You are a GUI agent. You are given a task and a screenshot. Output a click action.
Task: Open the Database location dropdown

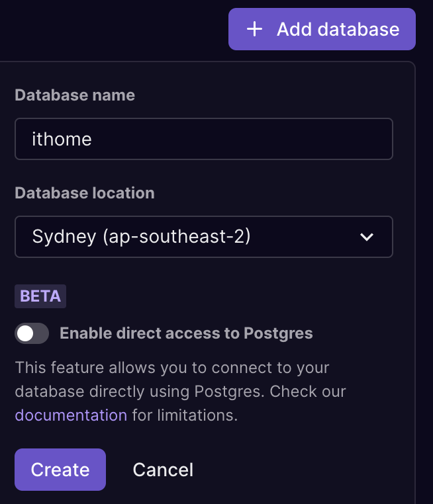pyautogui.click(x=204, y=237)
